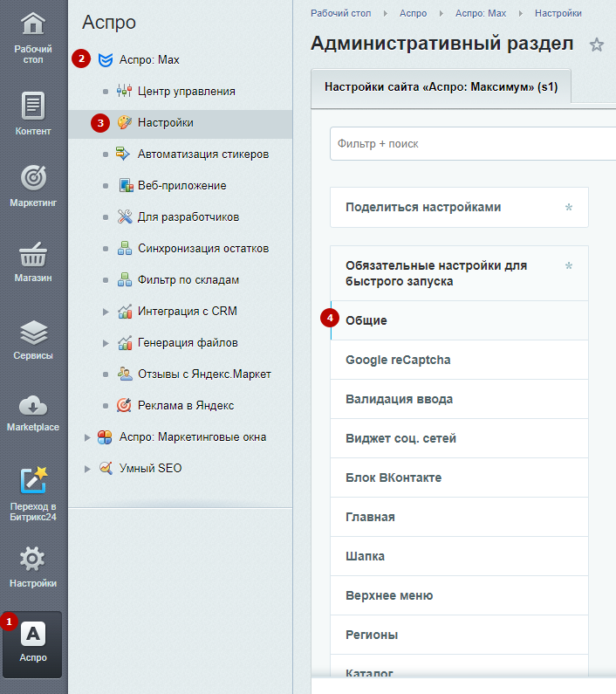
Task: Open the Маркетинг sidebar section
Action: coord(33,186)
